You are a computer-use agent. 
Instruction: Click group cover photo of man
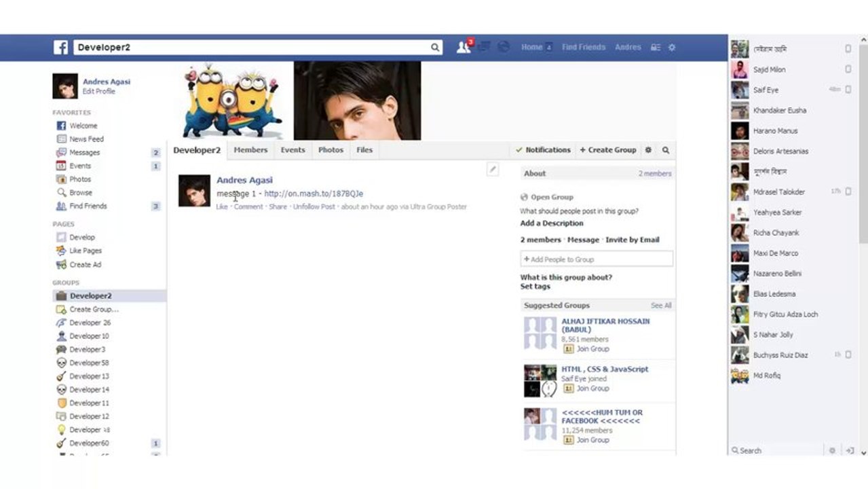357,101
